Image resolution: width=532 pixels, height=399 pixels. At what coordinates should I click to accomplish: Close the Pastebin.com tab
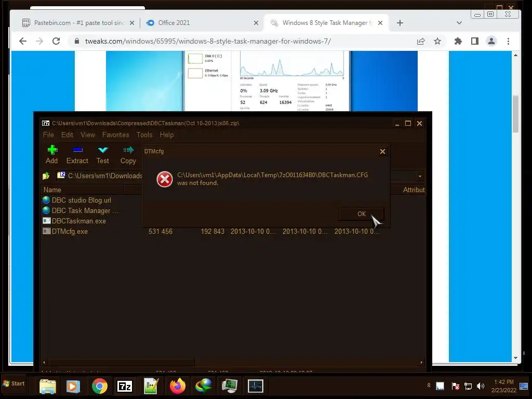pyautogui.click(x=132, y=23)
